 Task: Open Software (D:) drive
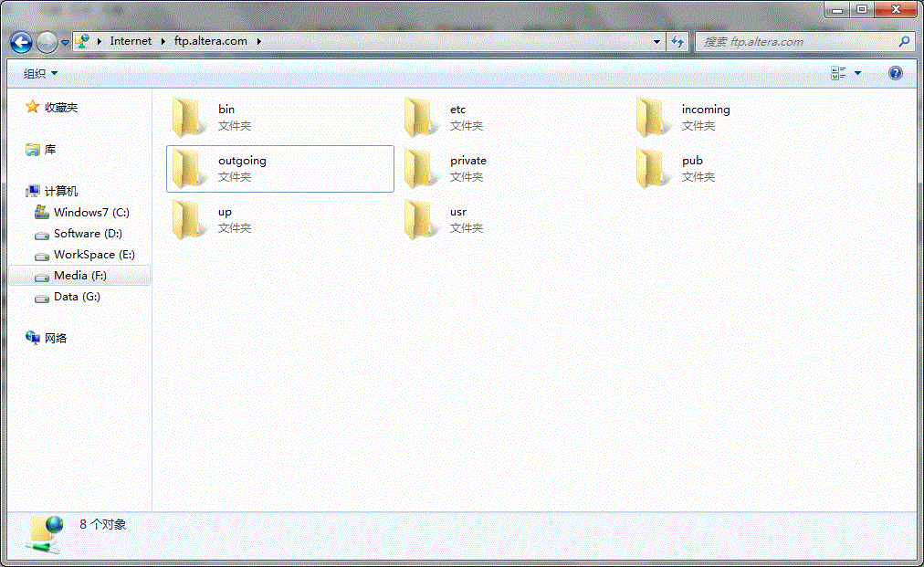(x=88, y=234)
